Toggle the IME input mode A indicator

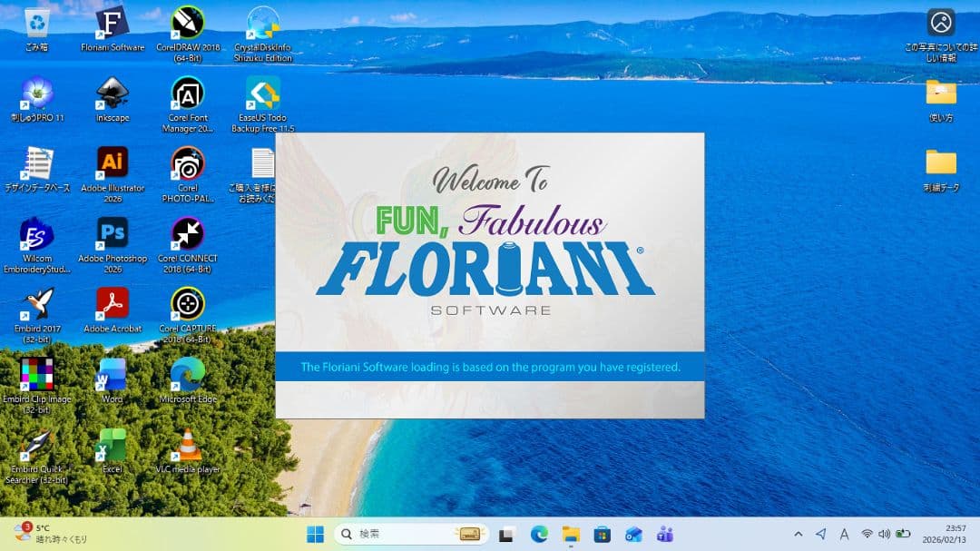pyautogui.click(x=844, y=534)
